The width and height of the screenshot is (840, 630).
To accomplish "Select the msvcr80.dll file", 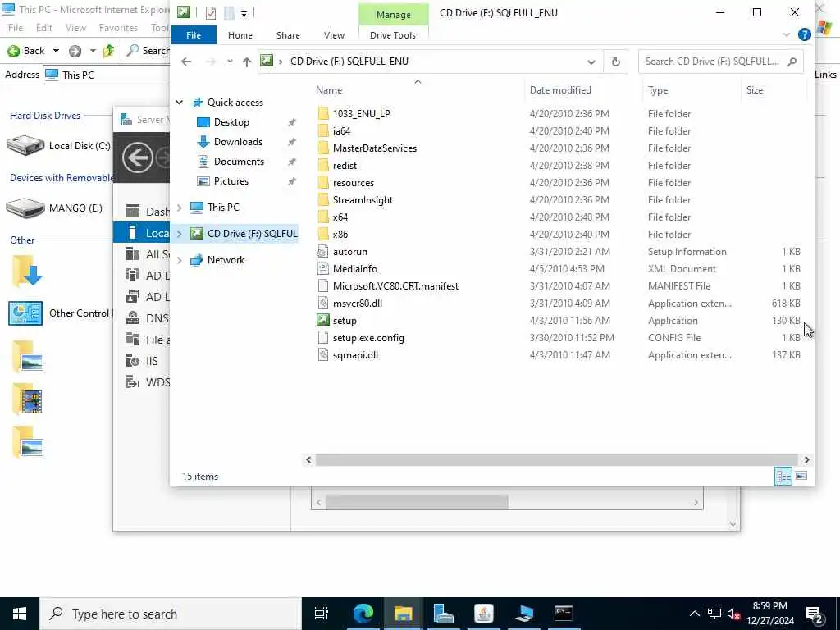I will (358, 304).
